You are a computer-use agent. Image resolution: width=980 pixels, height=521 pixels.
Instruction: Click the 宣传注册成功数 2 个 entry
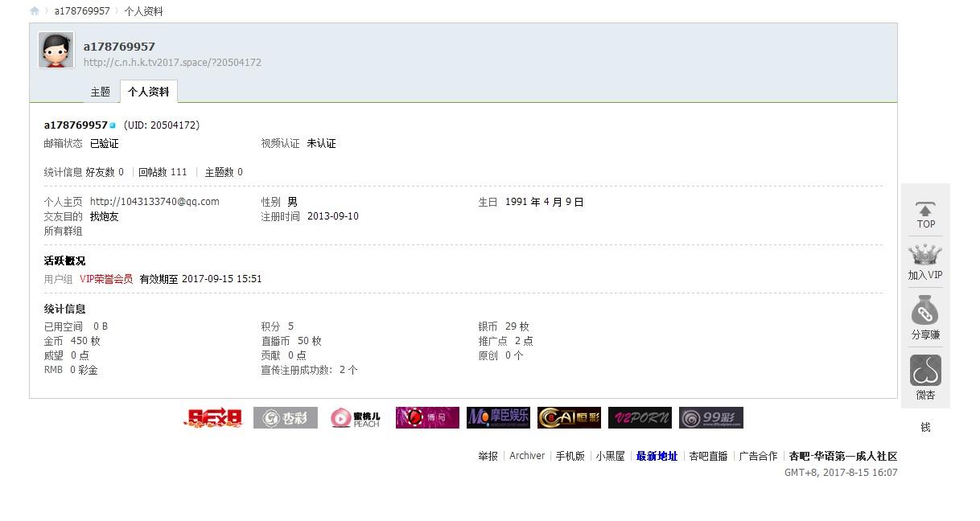click(x=310, y=370)
